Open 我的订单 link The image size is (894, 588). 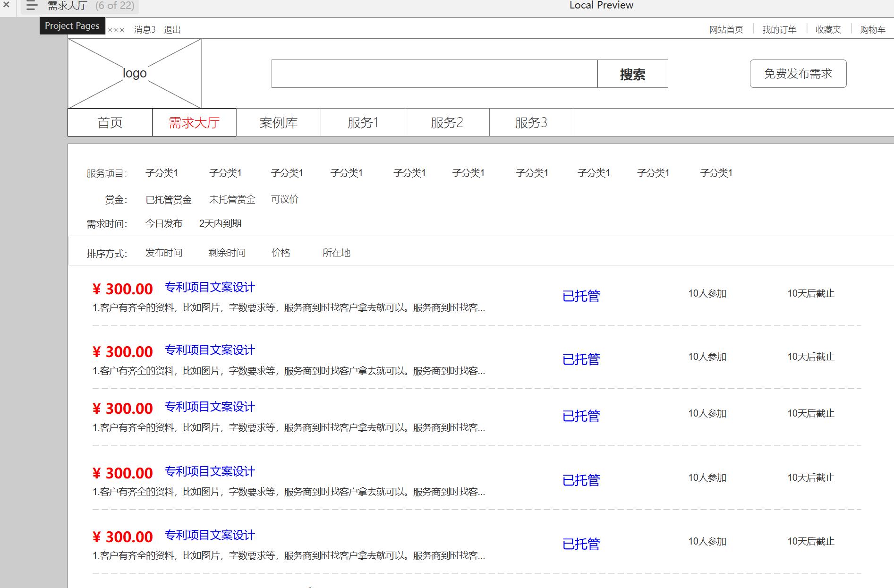(x=779, y=30)
